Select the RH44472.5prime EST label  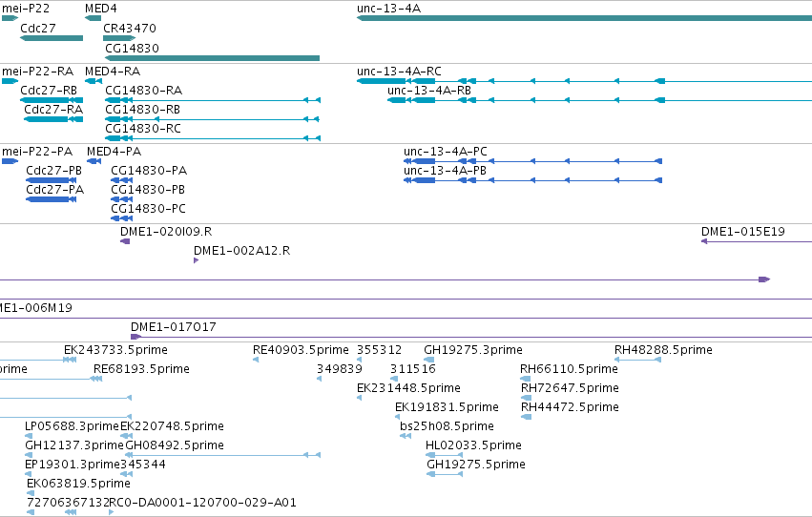click(570, 407)
